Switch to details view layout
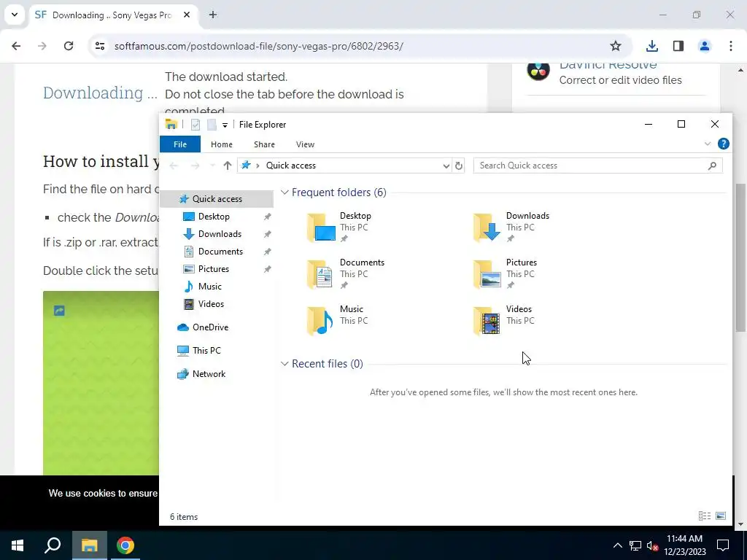Screen dimensions: 747x560 (705, 516)
